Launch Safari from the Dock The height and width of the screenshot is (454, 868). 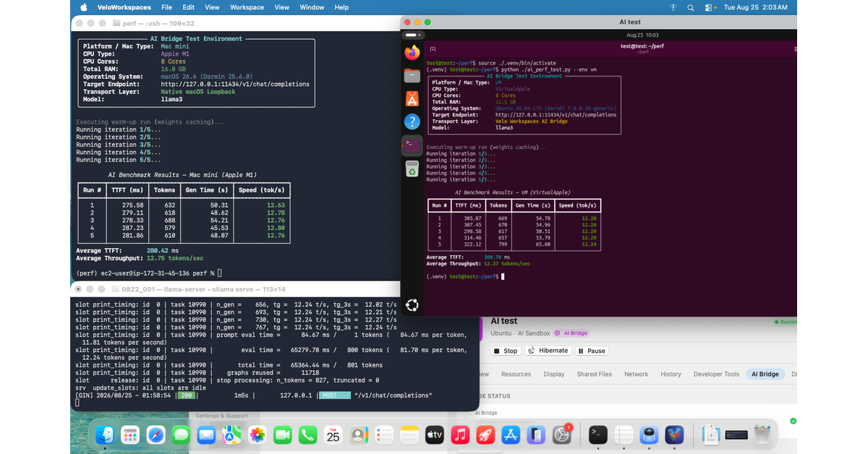156,435
